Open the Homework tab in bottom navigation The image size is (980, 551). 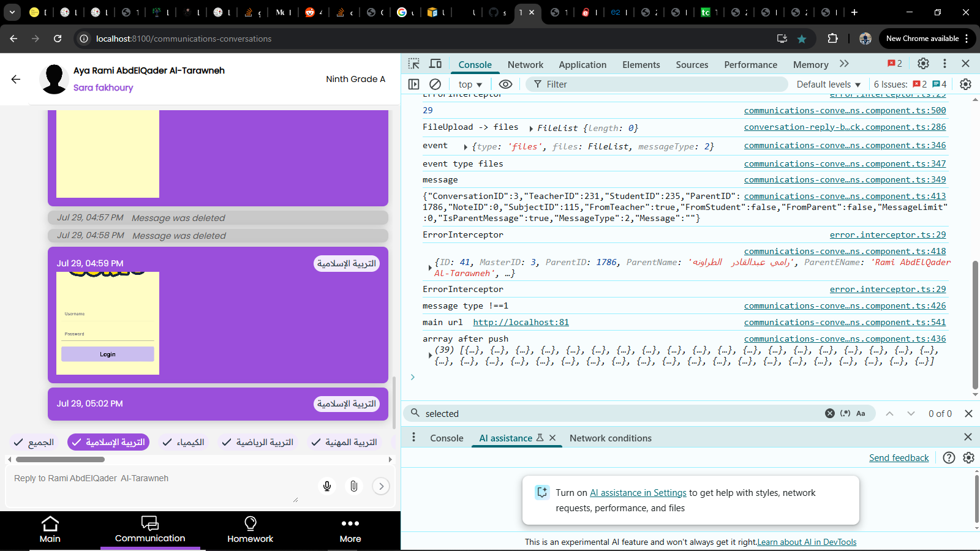pyautogui.click(x=250, y=530)
